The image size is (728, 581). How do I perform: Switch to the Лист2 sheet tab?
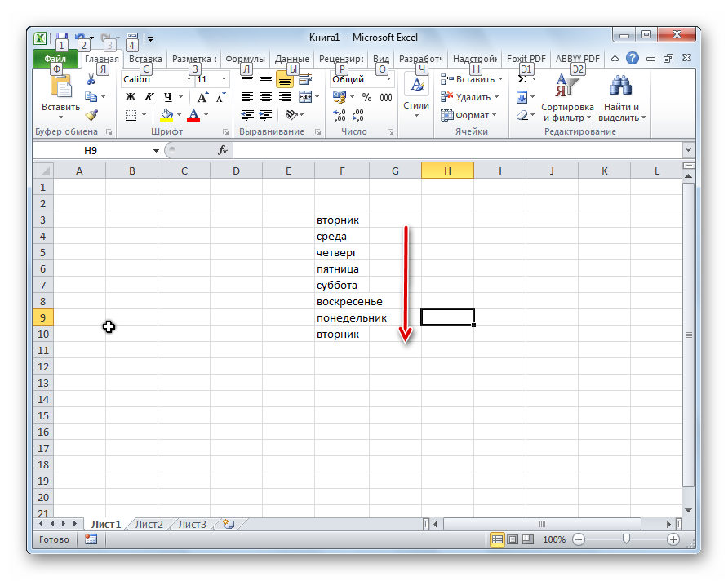click(x=149, y=524)
